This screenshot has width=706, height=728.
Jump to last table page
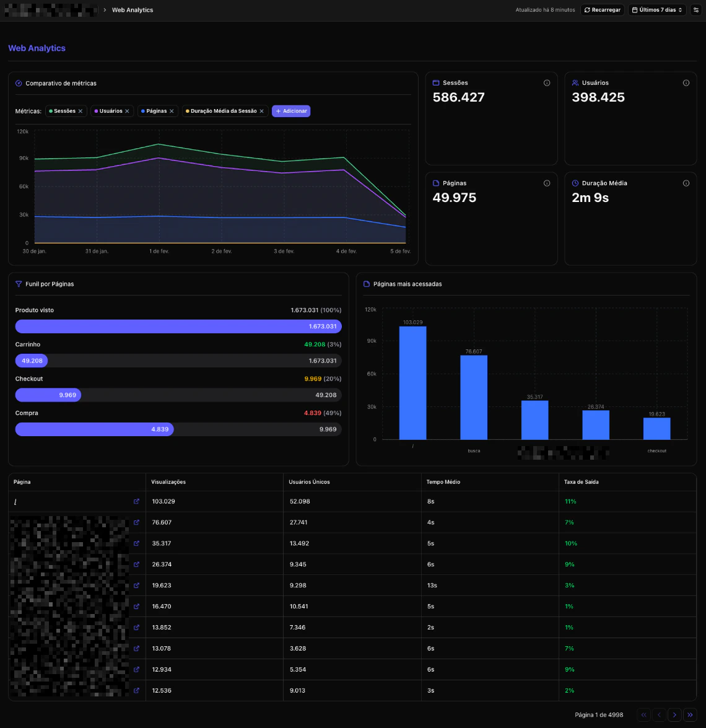(691, 715)
